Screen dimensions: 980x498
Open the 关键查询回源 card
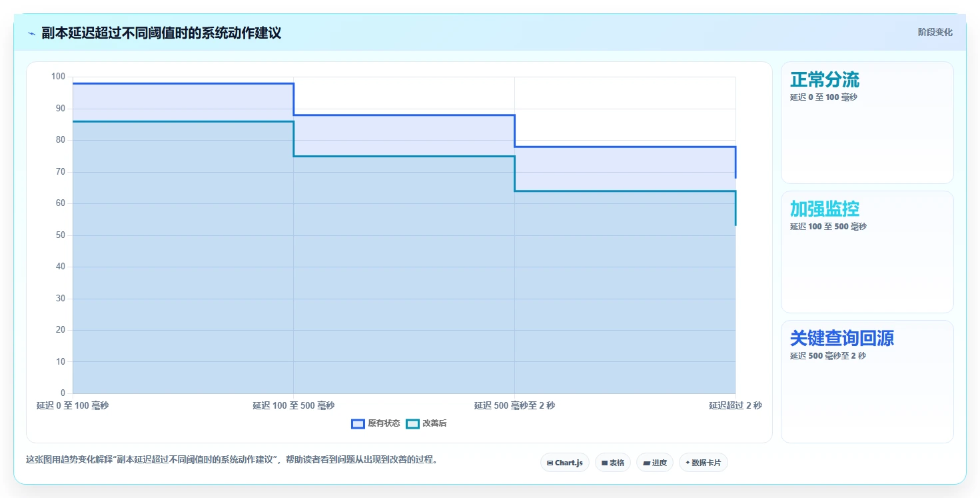pos(867,381)
